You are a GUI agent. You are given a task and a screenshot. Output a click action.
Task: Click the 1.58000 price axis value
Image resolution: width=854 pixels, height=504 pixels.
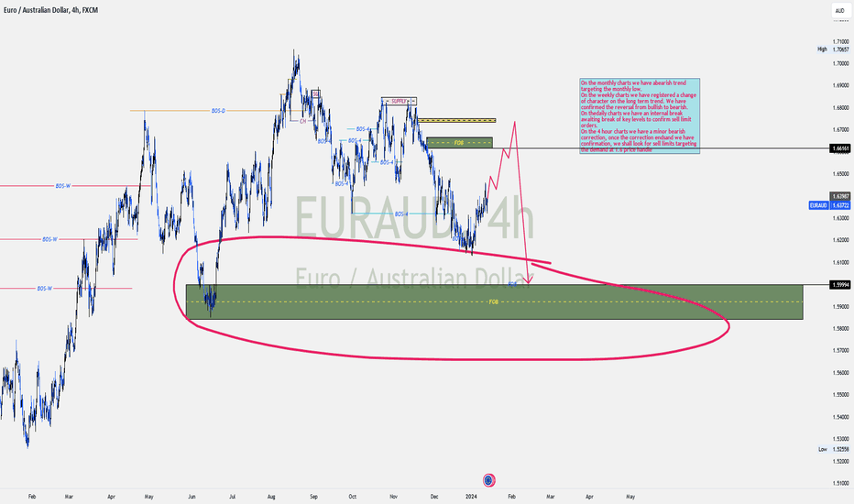840,329
